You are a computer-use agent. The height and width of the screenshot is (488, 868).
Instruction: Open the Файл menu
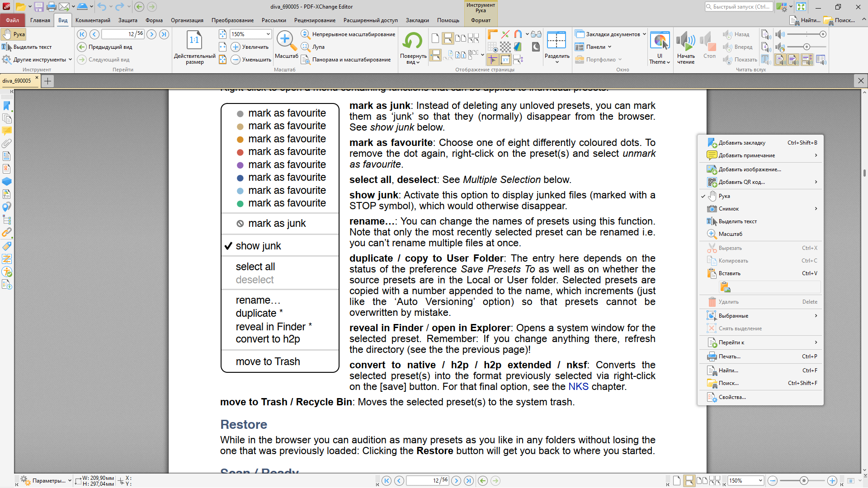pos(12,20)
